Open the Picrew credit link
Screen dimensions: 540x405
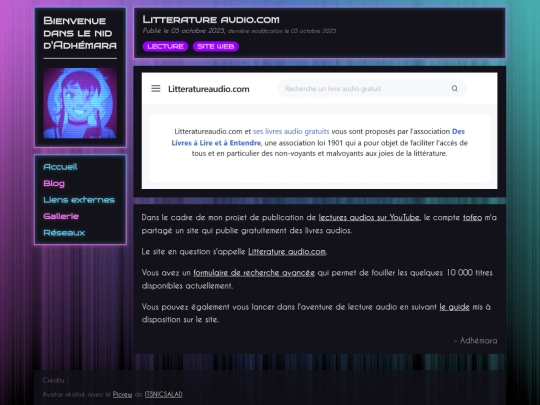pyautogui.click(x=122, y=394)
